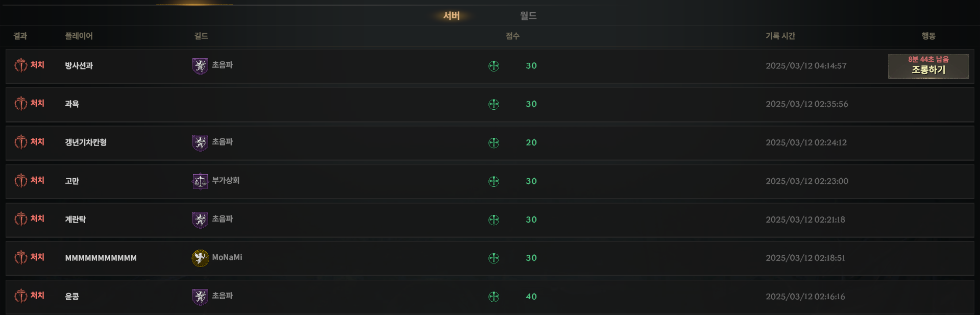Click the 기록 시간 column header

coord(780,36)
